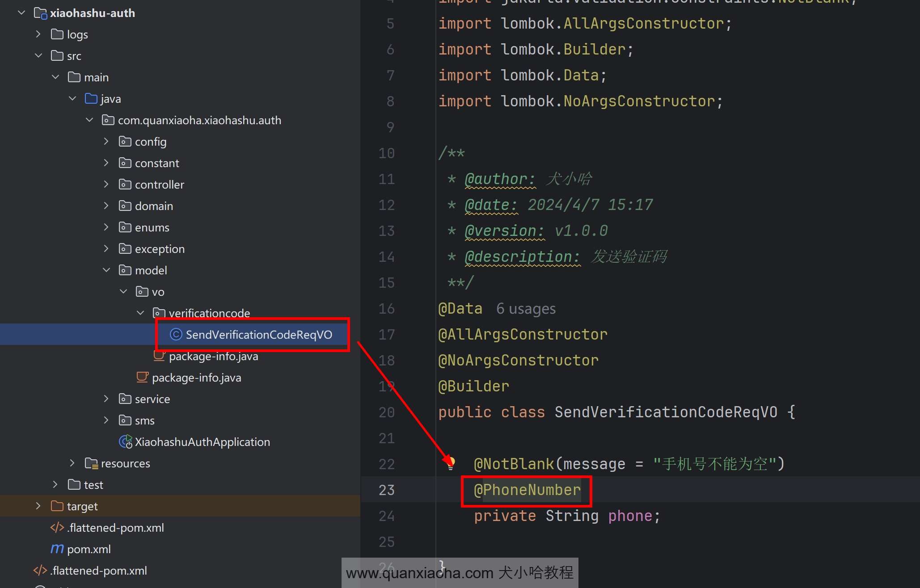This screenshot has height=588, width=920.
Task: Expand the test folder
Action: [x=55, y=485]
